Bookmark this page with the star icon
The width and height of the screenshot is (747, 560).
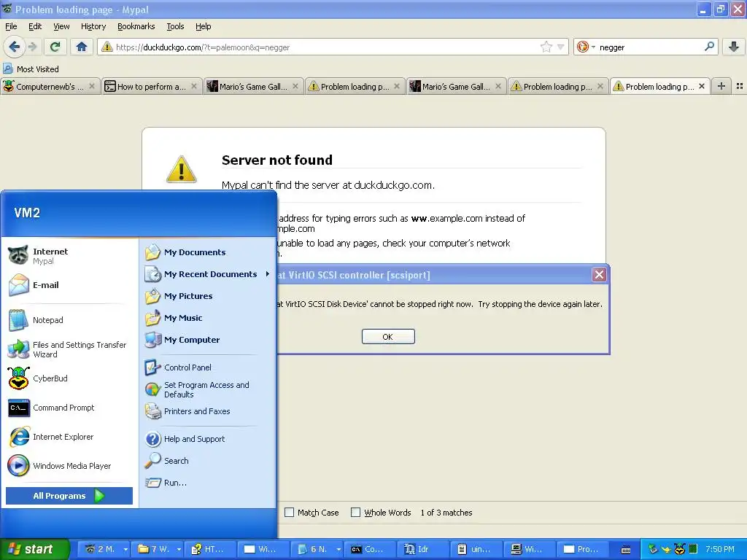(x=546, y=47)
